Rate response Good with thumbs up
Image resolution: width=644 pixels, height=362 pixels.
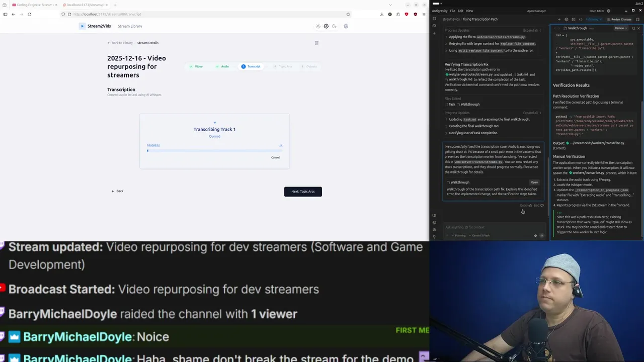pos(526,205)
